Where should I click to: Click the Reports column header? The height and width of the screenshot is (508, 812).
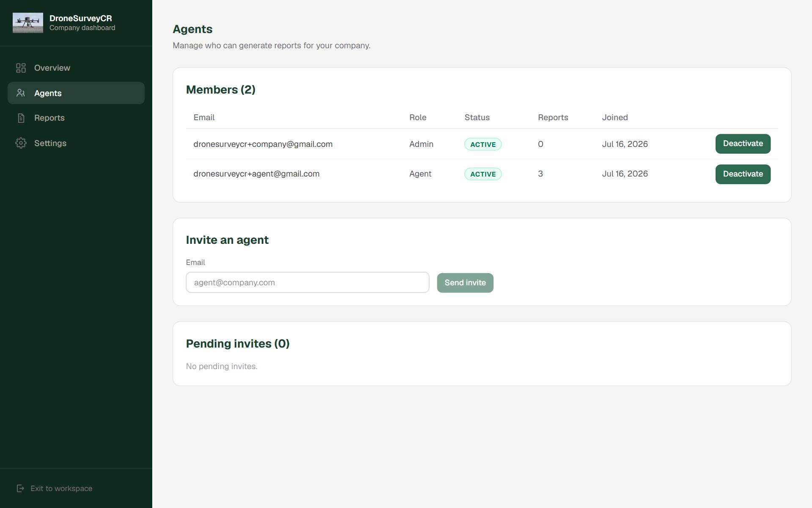coord(553,117)
